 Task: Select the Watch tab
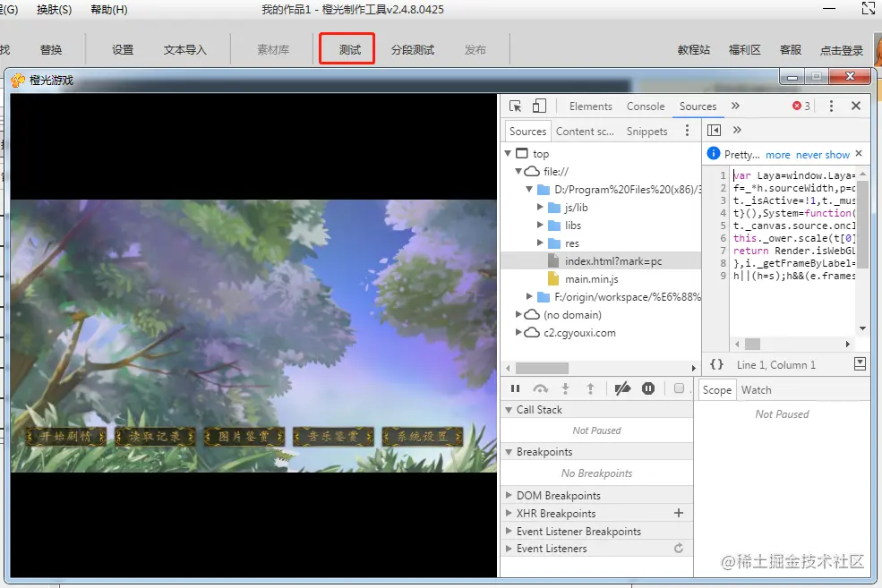tap(756, 390)
